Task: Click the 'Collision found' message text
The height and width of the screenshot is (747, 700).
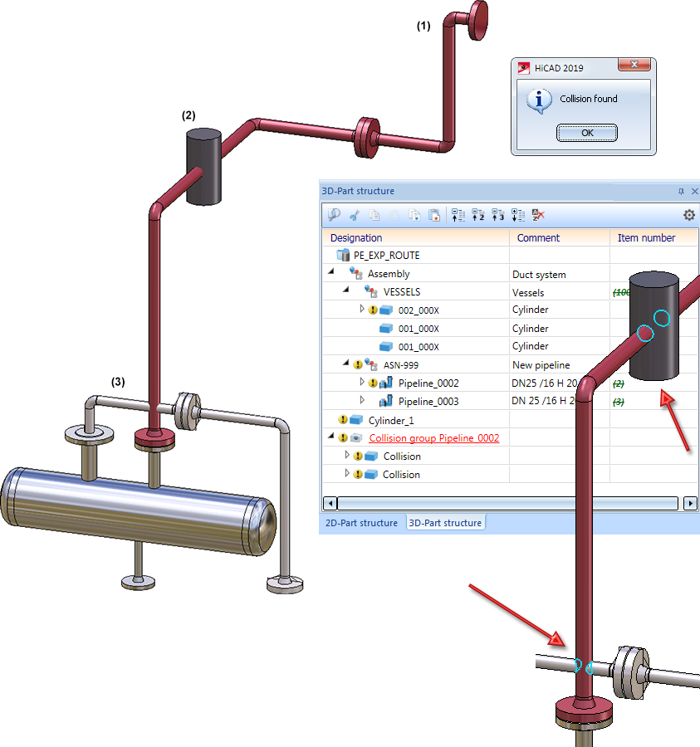Action: 589,99
